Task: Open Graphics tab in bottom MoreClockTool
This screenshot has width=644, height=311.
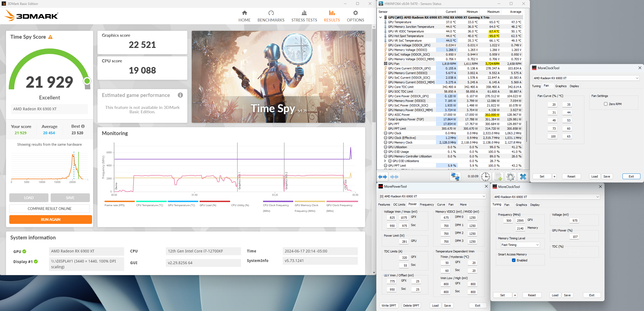Action: [x=521, y=205]
